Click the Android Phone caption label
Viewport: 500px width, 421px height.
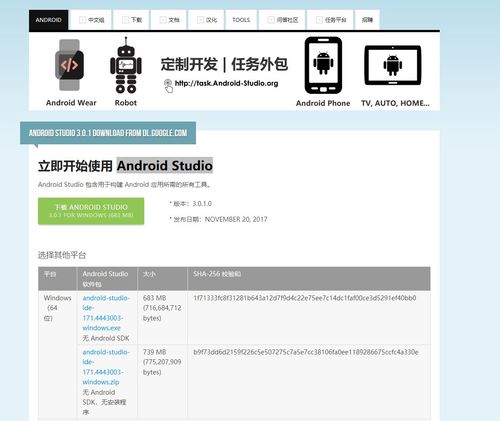point(323,103)
